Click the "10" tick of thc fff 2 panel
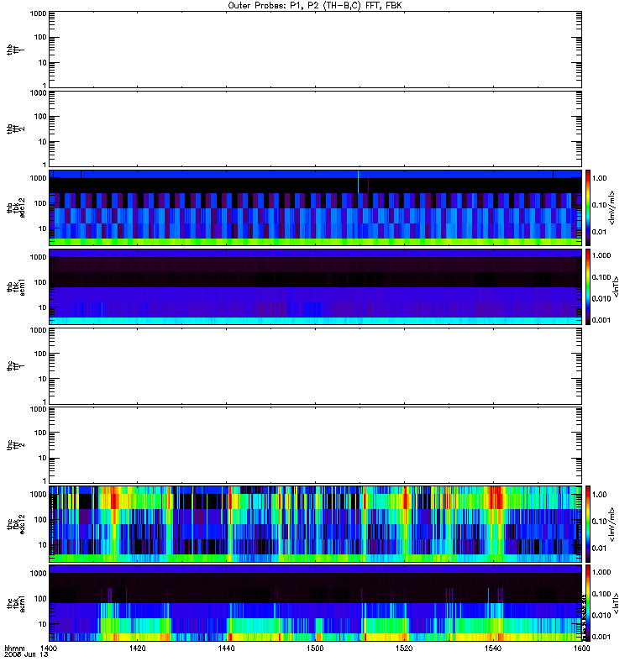This screenshot has width=630, height=672. click(x=43, y=458)
